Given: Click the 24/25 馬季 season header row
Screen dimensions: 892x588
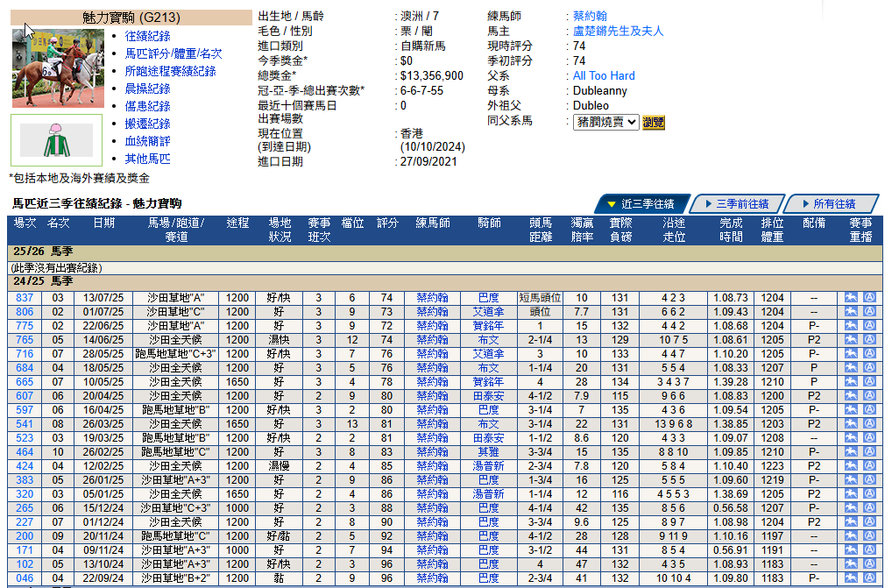Looking at the screenshot, I should 445,281.
